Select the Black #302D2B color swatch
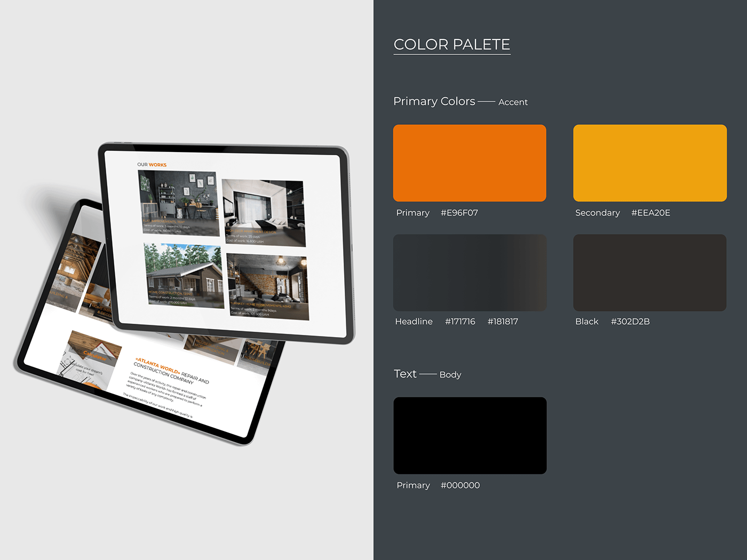The image size is (747, 560). click(x=649, y=273)
